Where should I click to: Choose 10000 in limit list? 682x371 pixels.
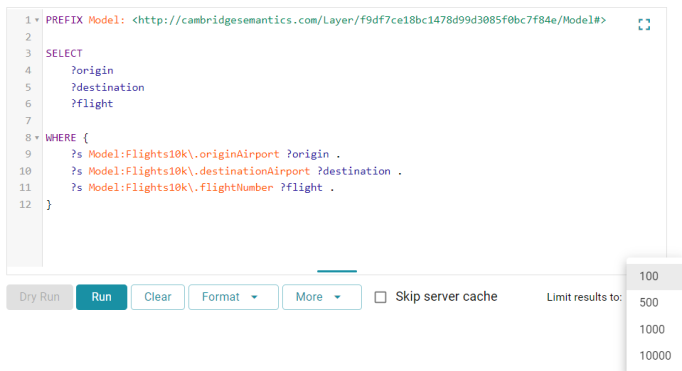point(654,356)
